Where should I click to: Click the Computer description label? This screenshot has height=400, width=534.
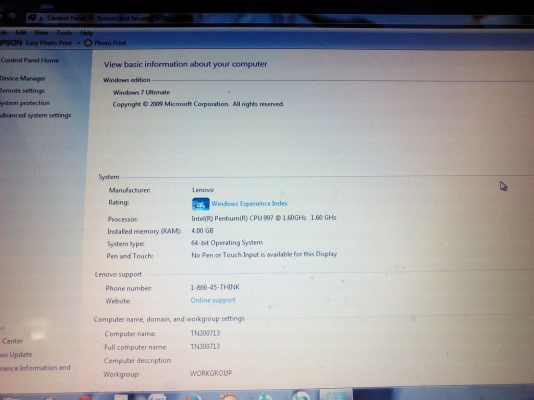(138, 361)
